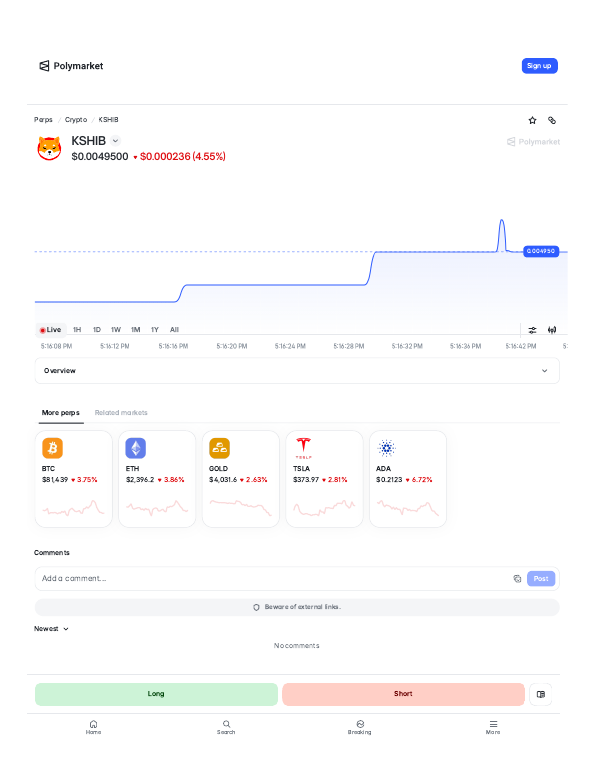Favorite KSHIB with the star icon
595x770 pixels.
(532, 120)
